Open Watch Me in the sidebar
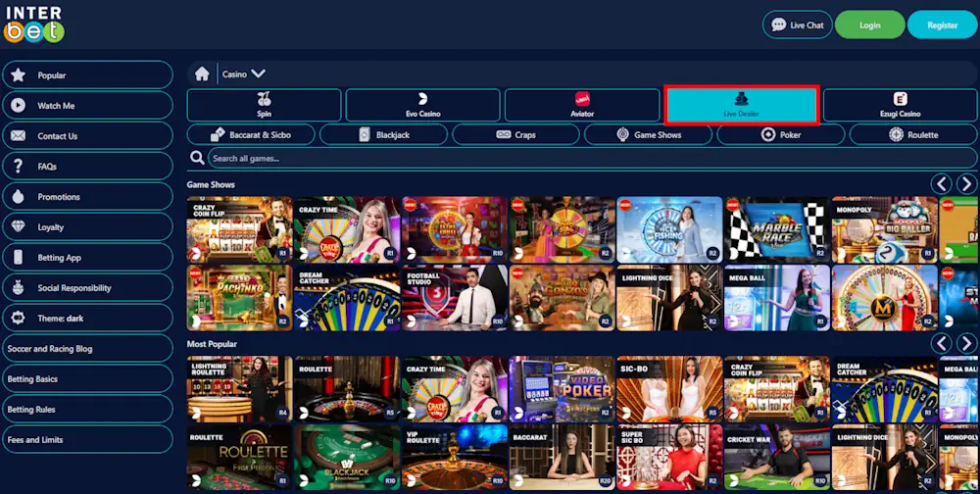This screenshot has height=494, width=980. [87, 106]
